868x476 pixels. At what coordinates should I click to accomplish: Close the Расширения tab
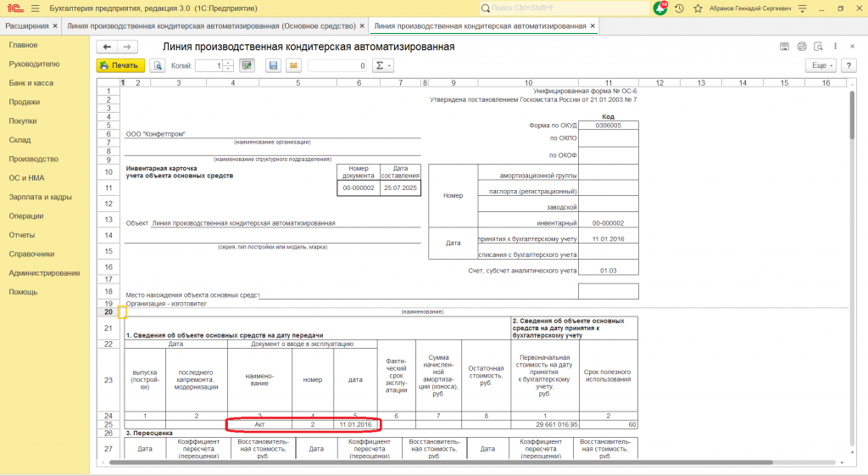(55, 26)
